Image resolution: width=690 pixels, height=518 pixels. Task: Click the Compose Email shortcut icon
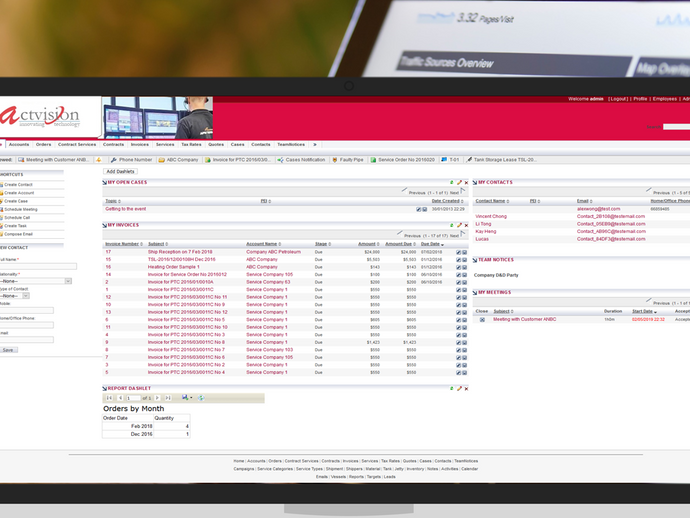click(1, 234)
